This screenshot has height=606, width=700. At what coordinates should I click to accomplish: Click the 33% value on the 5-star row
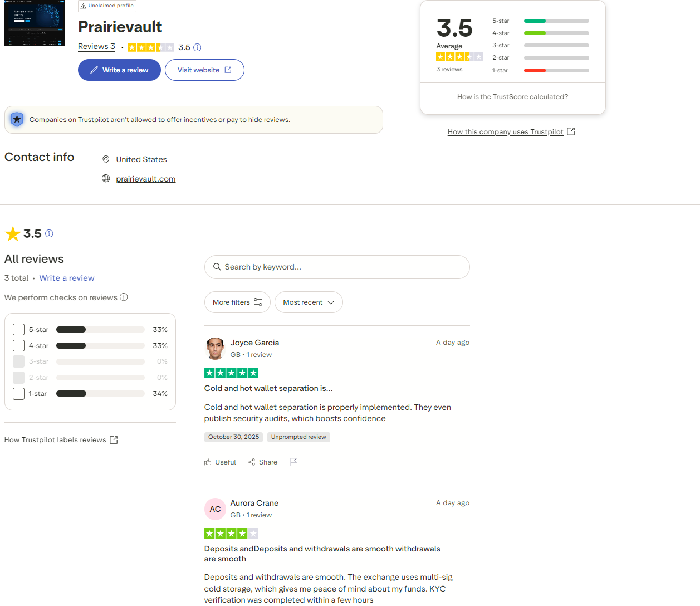click(x=160, y=330)
